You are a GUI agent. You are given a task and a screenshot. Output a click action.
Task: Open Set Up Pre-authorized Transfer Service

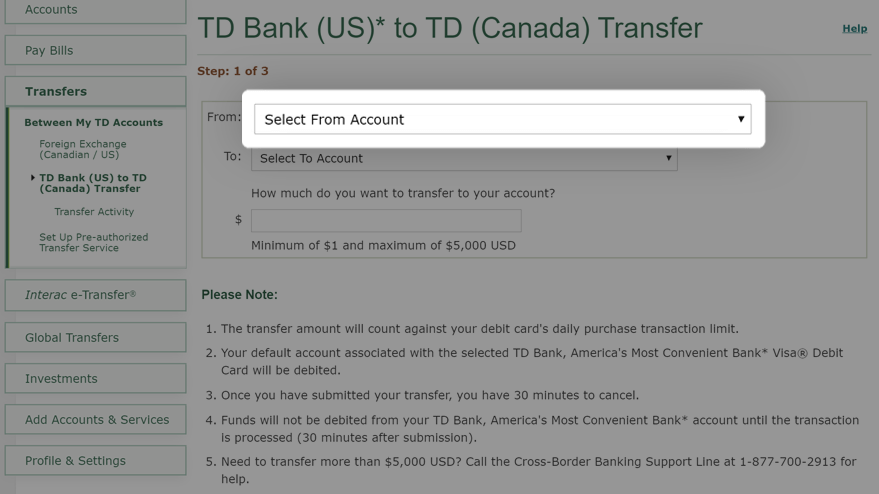tap(94, 242)
